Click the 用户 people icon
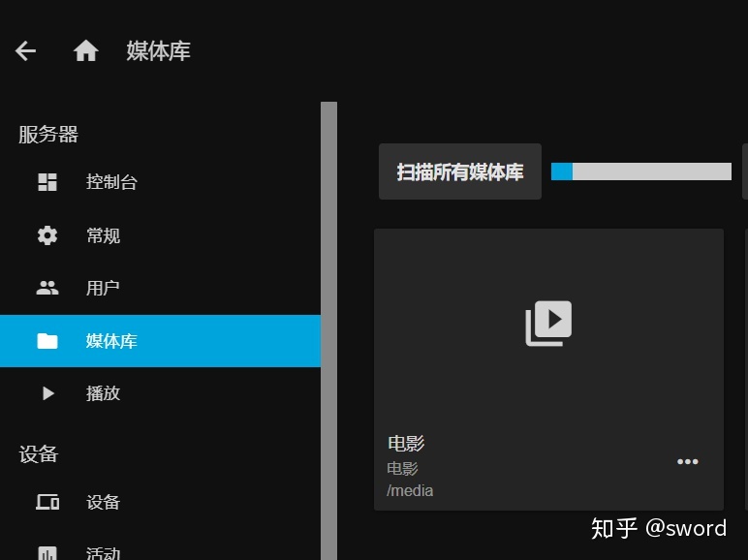This screenshot has height=560, width=748. pos(47,288)
